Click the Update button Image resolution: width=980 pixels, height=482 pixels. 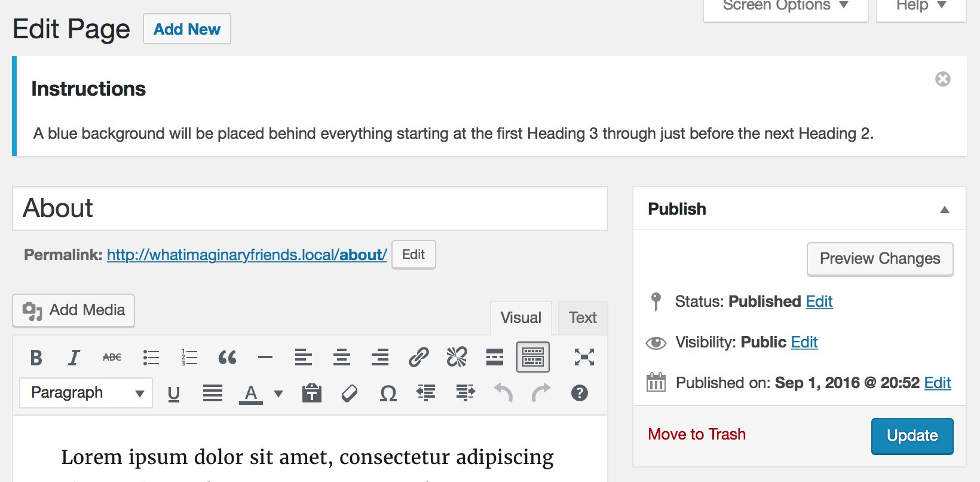coord(912,436)
